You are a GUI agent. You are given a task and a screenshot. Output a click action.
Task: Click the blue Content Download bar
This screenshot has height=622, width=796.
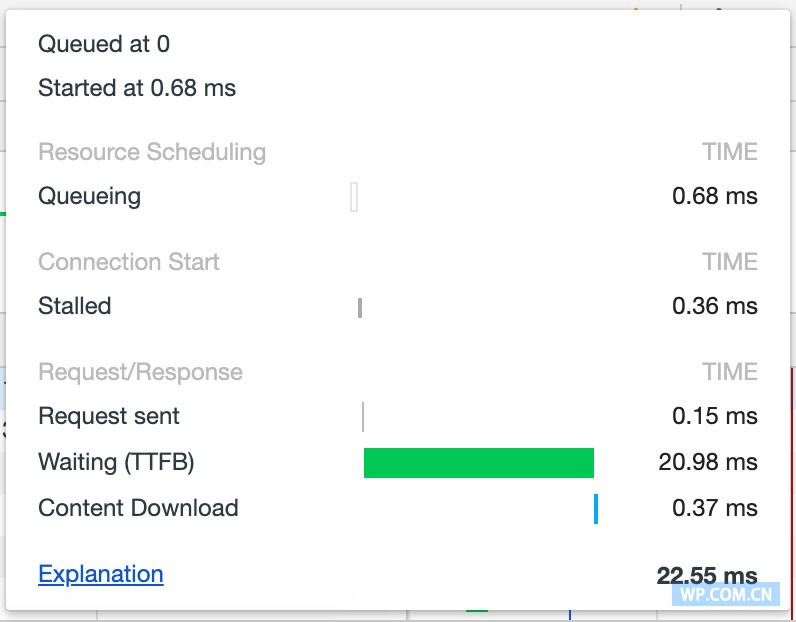pos(596,508)
